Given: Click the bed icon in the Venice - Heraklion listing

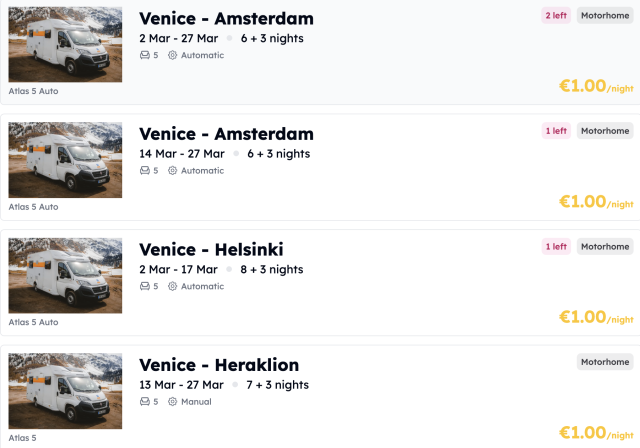Looking at the screenshot, I should pyautogui.click(x=144, y=402).
